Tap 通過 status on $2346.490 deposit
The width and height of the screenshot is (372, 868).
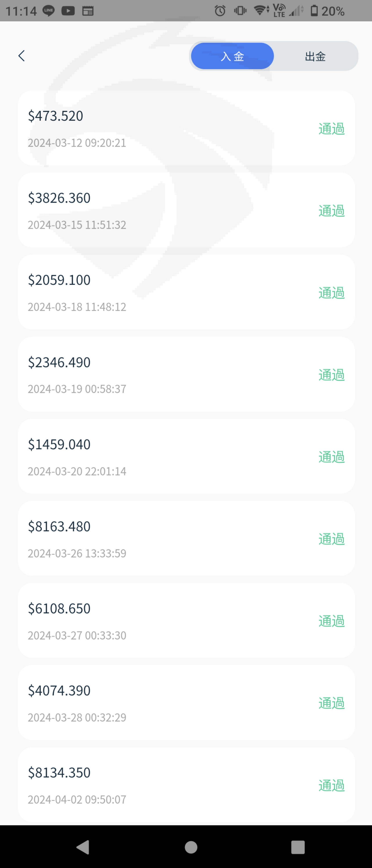click(331, 375)
